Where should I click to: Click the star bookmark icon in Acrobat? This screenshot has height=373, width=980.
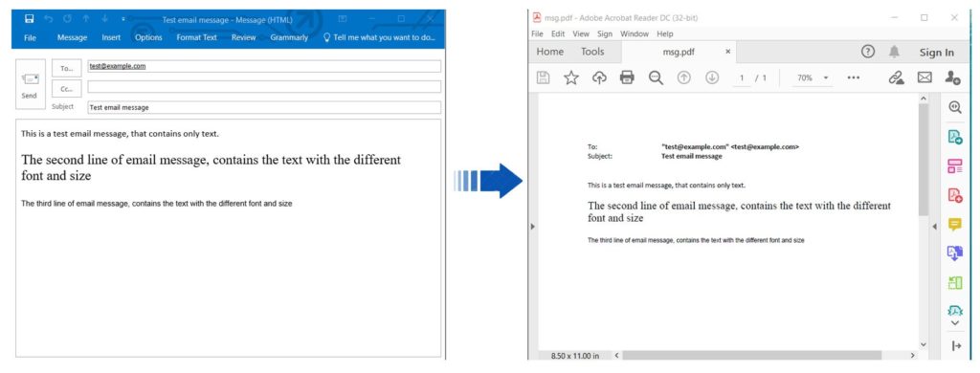click(571, 77)
